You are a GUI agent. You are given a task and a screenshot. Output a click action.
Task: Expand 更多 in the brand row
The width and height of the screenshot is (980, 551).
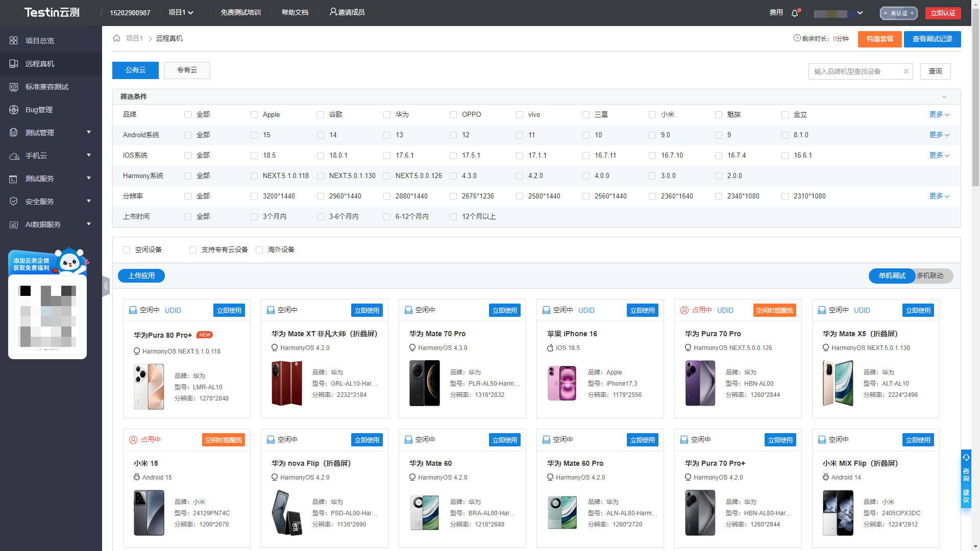(x=939, y=115)
